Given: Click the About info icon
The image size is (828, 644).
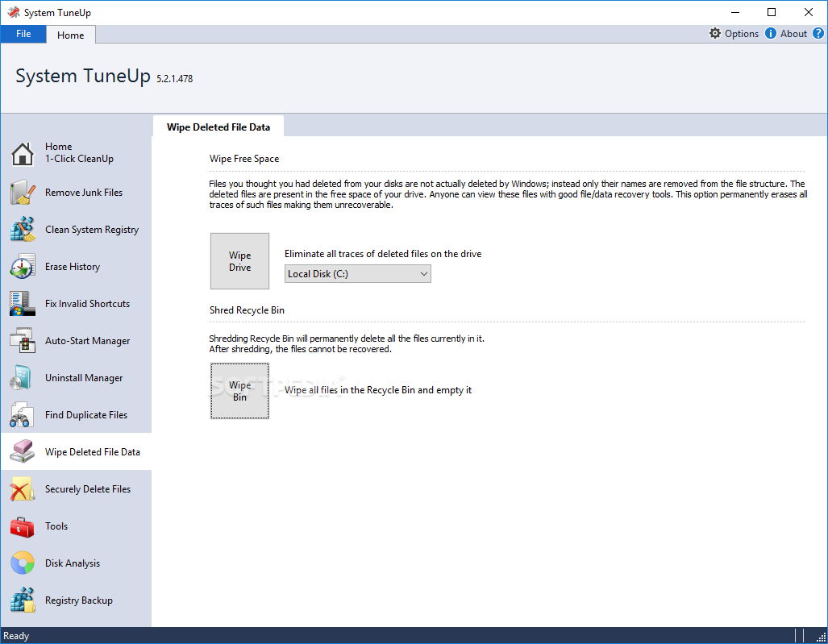Looking at the screenshot, I should click(771, 33).
